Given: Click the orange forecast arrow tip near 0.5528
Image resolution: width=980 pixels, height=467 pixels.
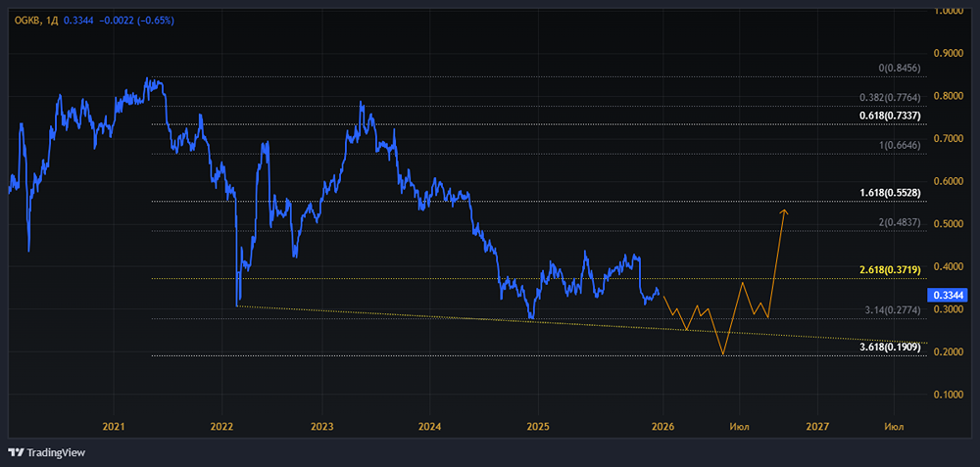Looking at the screenshot, I should (x=784, y=212).
